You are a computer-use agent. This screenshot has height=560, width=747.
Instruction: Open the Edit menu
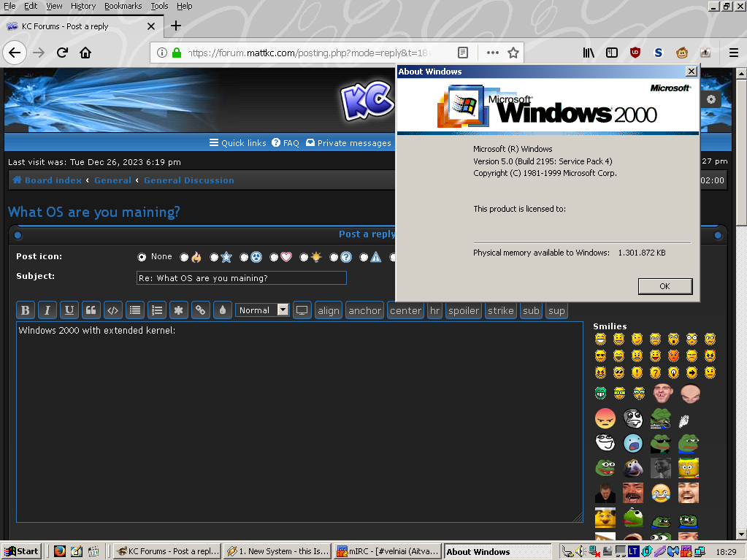[x=31, y=6]
